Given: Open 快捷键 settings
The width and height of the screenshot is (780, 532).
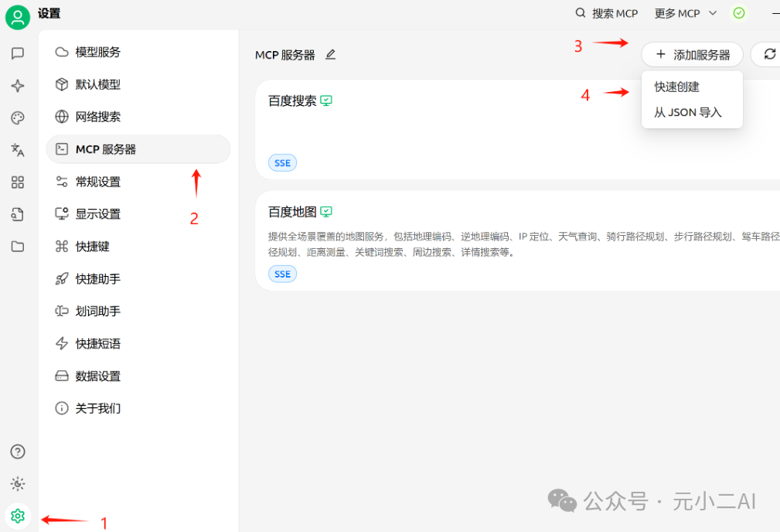Looking at the screenshot, I should pyautogui.click(x=138, y=247).
